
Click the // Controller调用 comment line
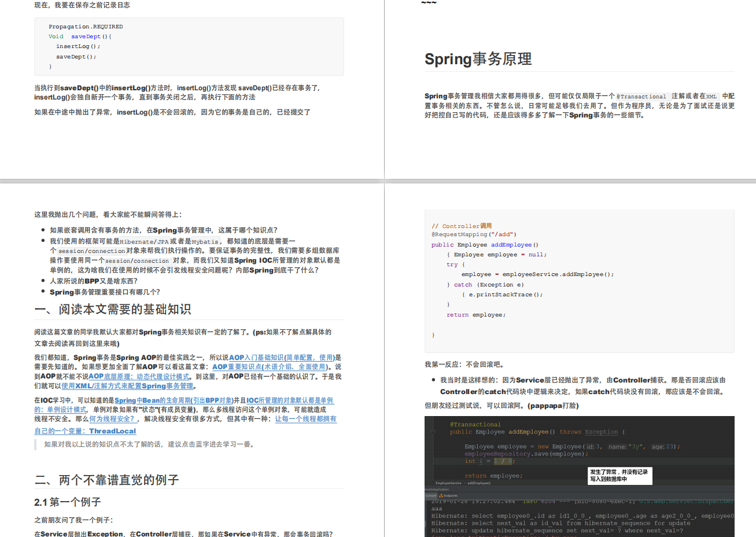462,226
